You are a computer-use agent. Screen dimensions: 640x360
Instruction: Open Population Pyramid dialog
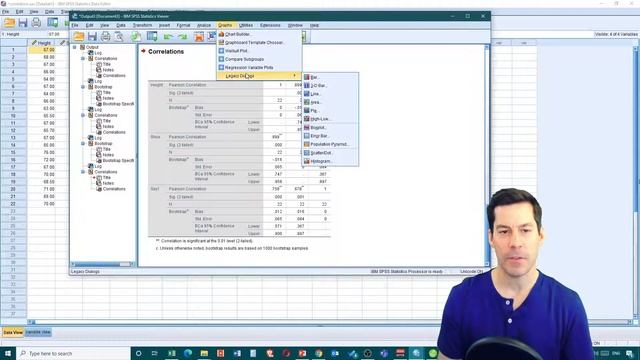330,144
